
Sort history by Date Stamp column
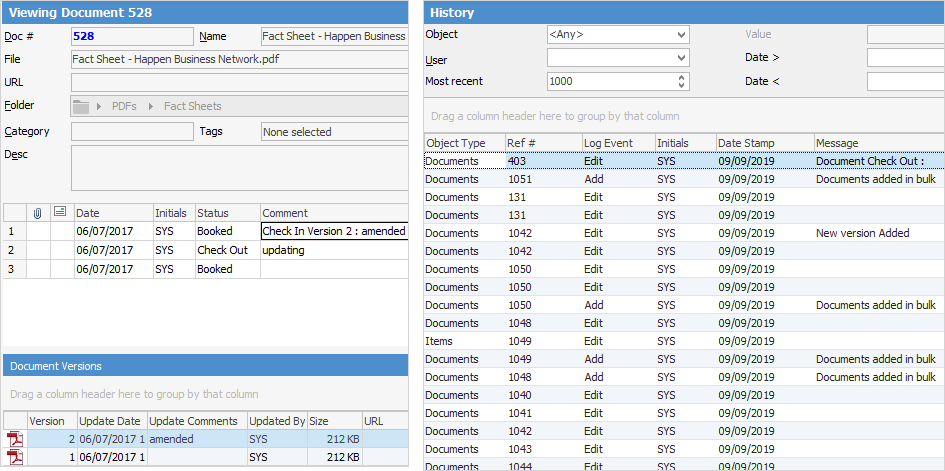764,143
